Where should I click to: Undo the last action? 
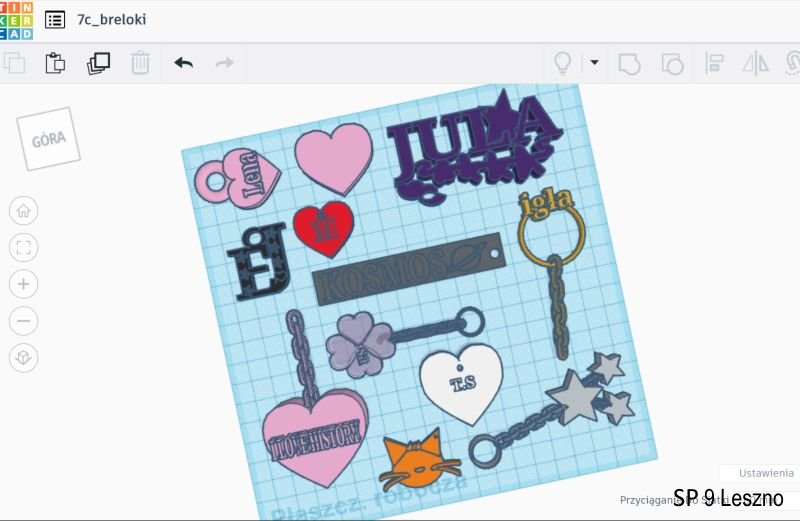pos(183,63)
